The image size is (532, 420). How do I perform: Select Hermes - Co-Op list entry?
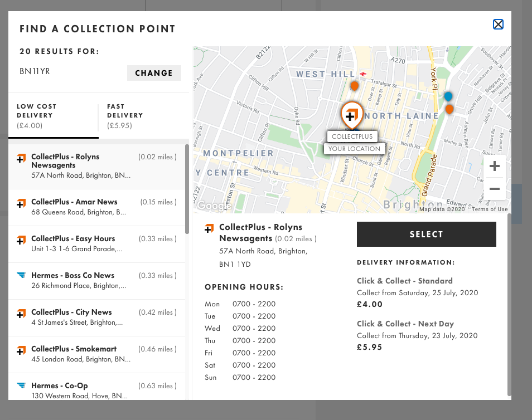tap(97, 387)
